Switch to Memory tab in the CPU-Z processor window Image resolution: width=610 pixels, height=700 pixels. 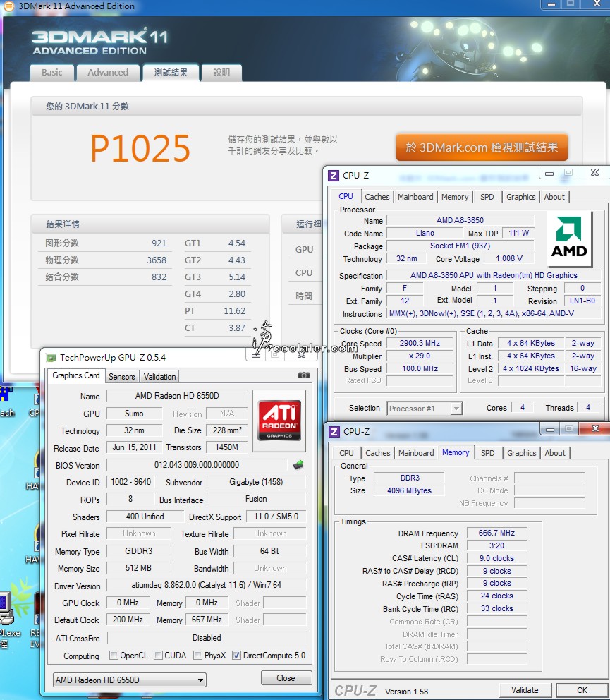pos(455,197)
